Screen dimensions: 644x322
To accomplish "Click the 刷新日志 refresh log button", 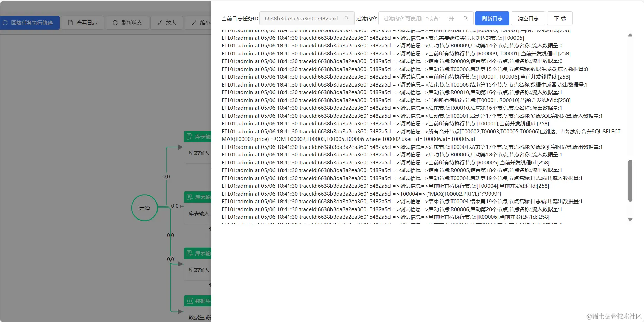I will coord(492,18).
